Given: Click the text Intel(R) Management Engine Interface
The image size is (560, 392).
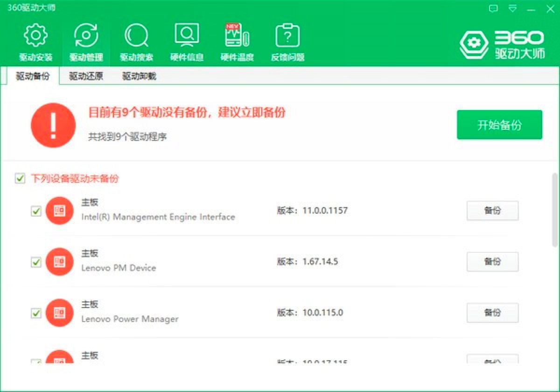Looking at the screenshot, I should coord(158,217).
